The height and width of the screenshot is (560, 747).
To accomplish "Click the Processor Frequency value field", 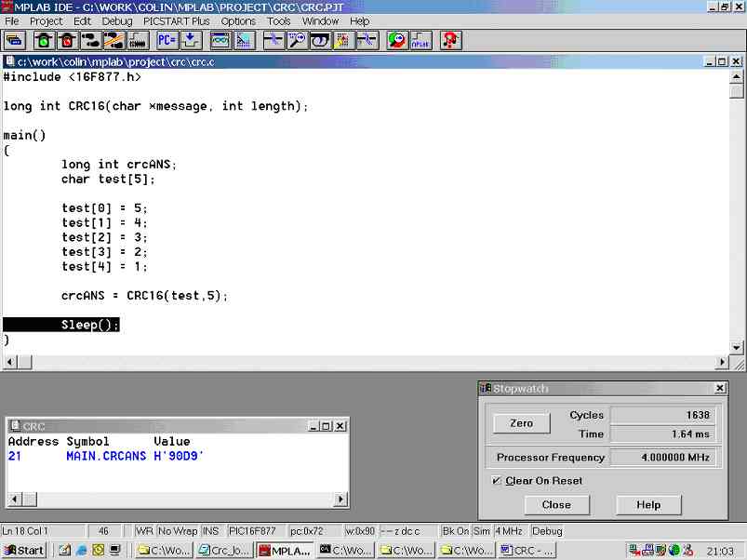I will (x=665, y=458).
